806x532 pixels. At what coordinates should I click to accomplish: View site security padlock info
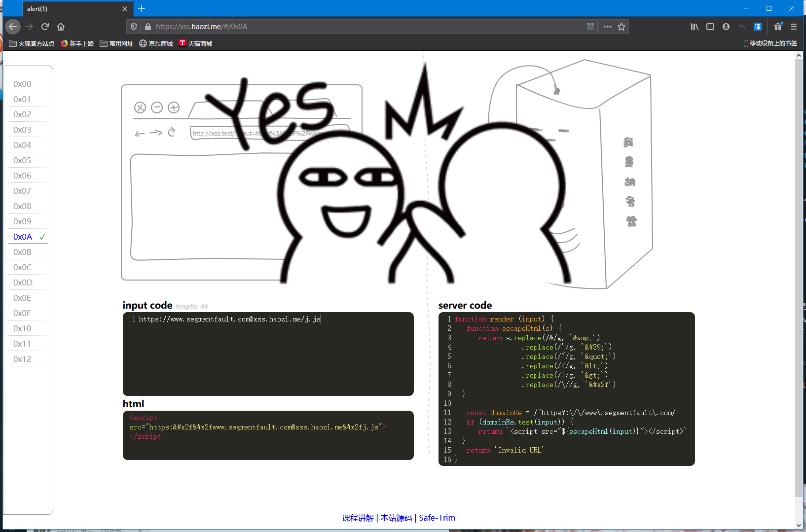coord(147,27)
